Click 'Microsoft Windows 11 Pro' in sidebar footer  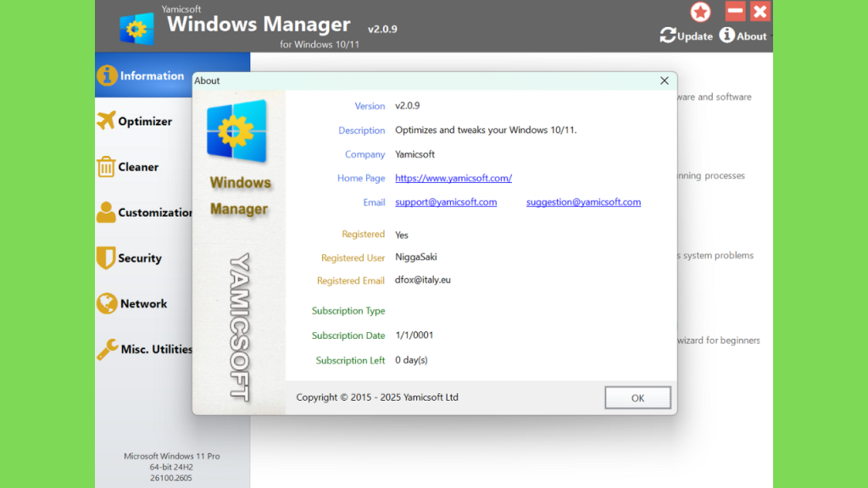(x=171, y=457)
